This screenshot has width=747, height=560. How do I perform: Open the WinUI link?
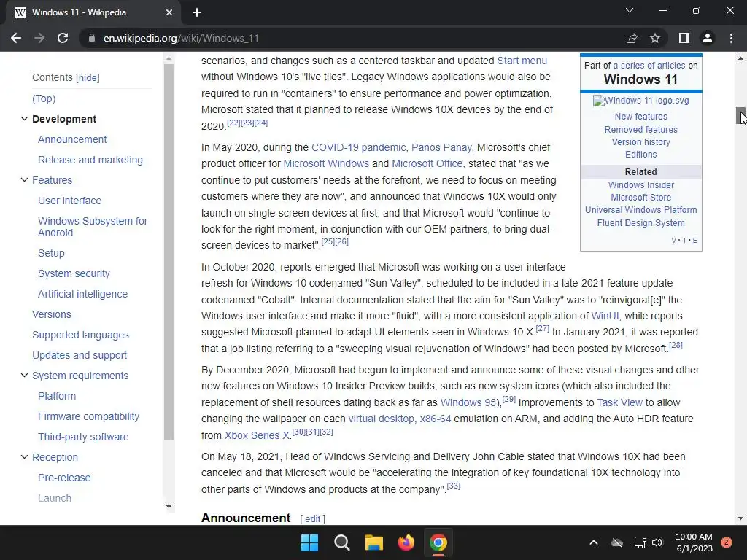click(605, 316)
